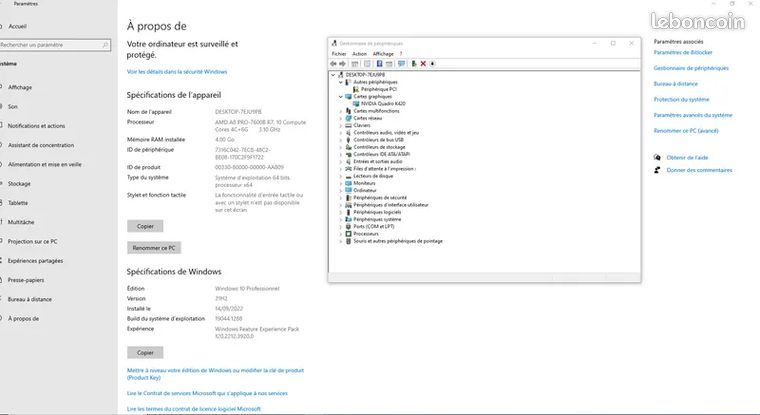Collapse the DESKTOP-7EJU9PB root node
760x415 pixels.
(x=333, y=75)
